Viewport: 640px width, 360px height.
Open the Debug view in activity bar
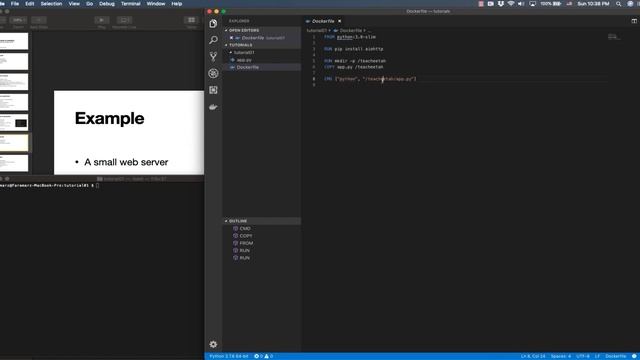[x=213, y=73]
